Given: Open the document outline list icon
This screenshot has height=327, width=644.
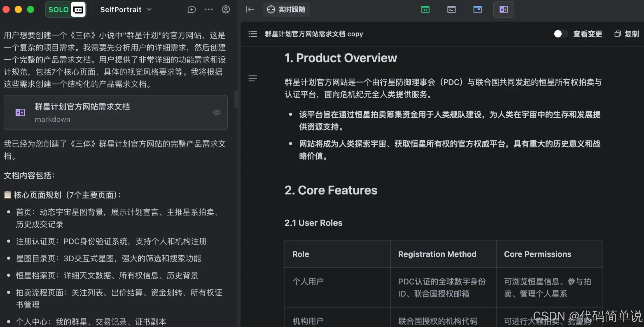Looking at the screenshot, I should click(x=253, y=34).
